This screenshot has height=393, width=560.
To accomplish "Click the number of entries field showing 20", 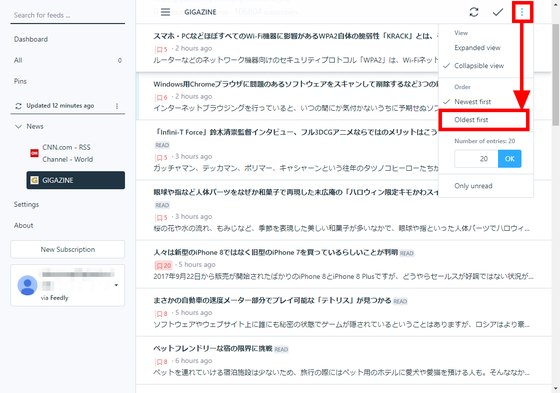I will [x=476, y=159].
